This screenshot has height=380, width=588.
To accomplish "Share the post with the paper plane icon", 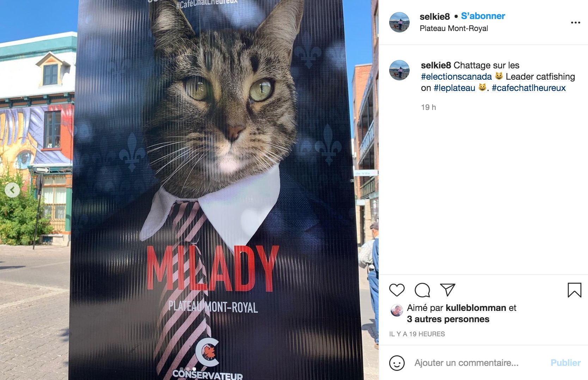I will coord(448,290).
